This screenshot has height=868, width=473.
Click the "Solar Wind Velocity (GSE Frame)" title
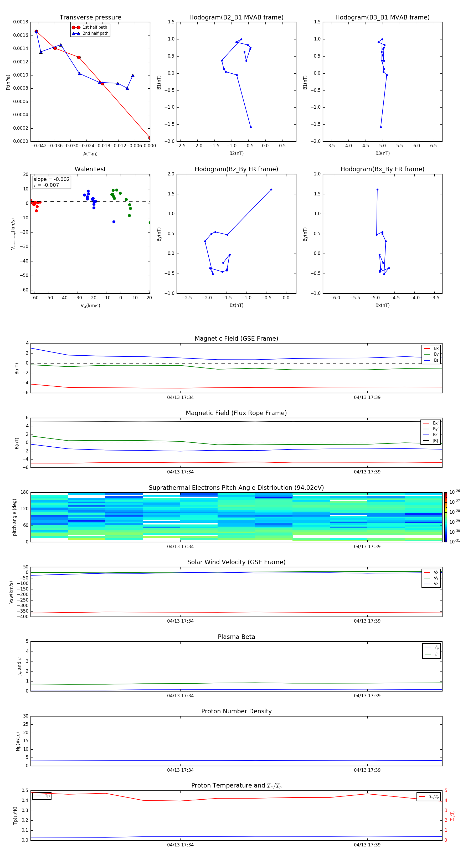point(236,562)
